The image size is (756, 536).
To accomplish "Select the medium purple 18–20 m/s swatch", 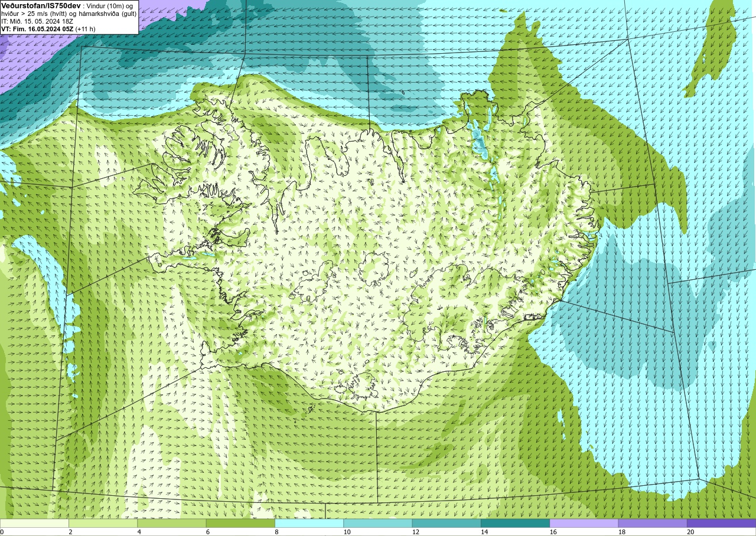I will pyautogui.click(x=653, y=523).
